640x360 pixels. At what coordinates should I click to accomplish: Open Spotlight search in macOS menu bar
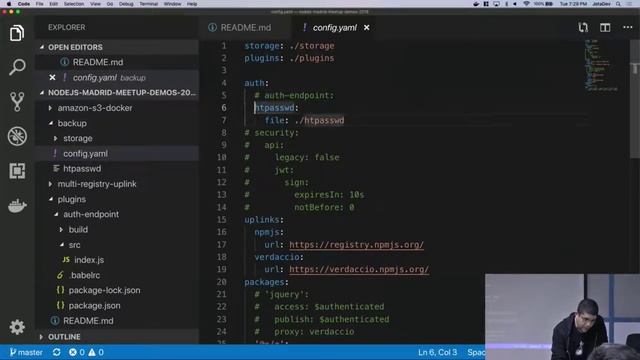tap(618, 4)
